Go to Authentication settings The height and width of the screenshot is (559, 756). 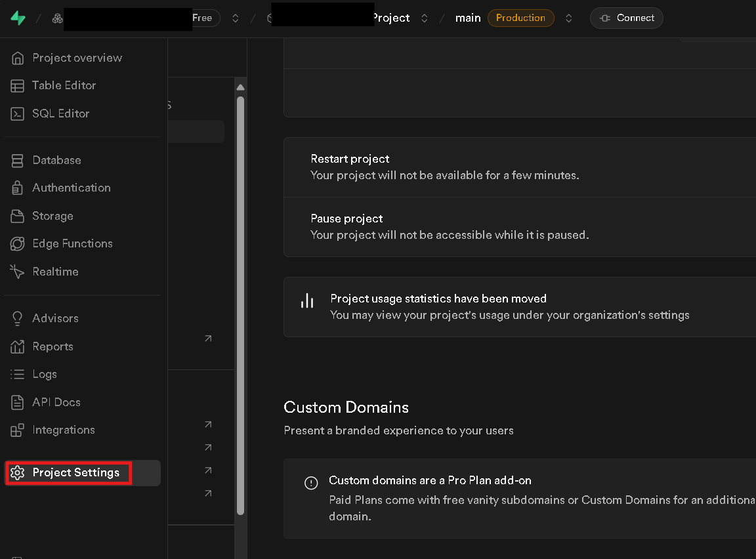coord(72,188)
